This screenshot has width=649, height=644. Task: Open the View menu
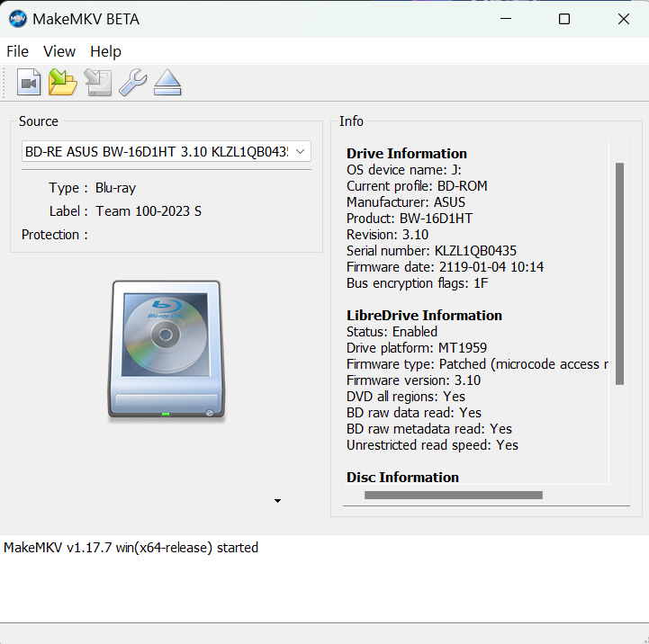[x=59, y=51]
